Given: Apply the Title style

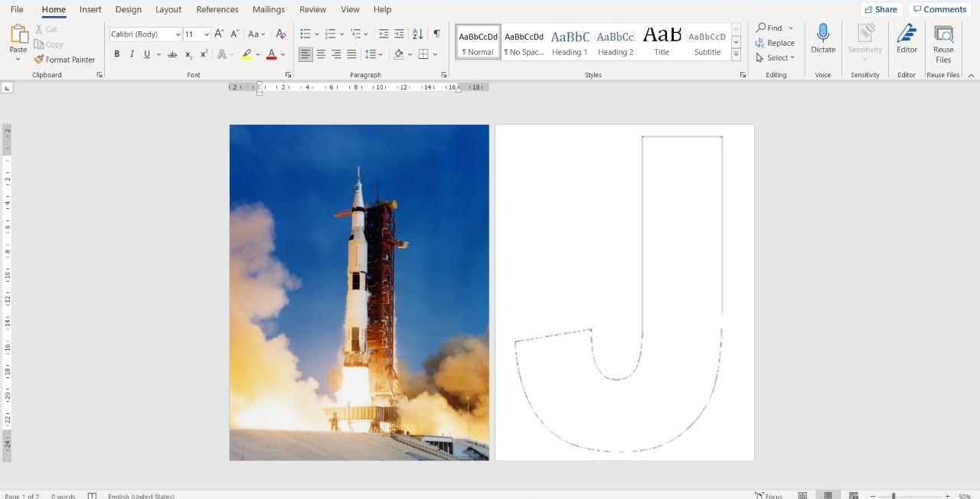Looking at the screenshot, I should (661, 42).
